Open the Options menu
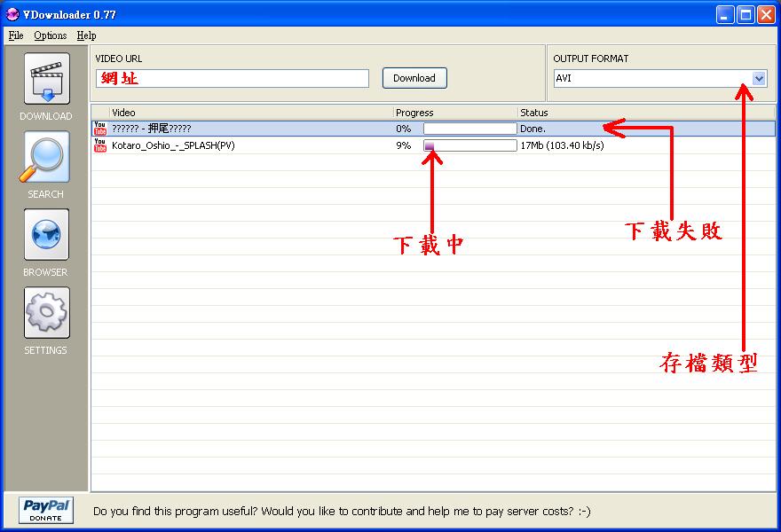This screenshot has height=532, width=781. (x=51, y=35)
